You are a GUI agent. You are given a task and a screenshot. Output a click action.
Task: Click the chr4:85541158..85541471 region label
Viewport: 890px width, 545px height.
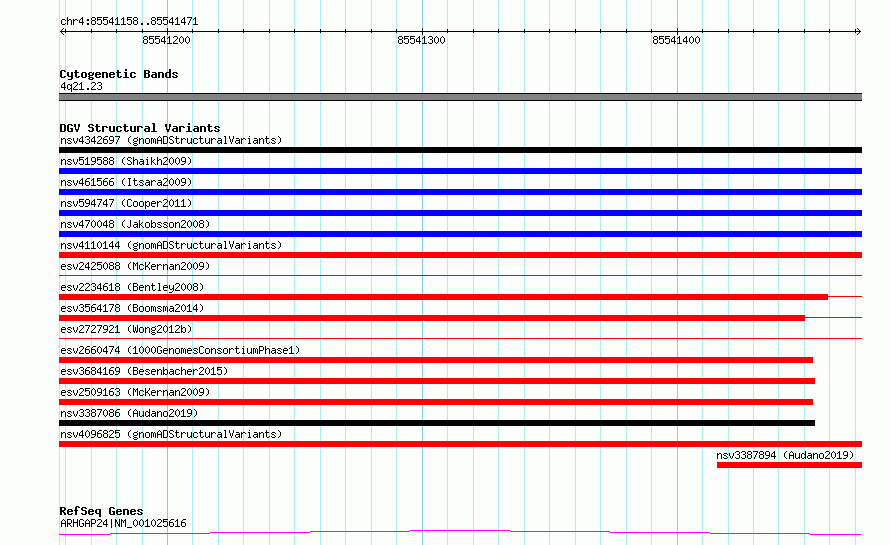129,22
